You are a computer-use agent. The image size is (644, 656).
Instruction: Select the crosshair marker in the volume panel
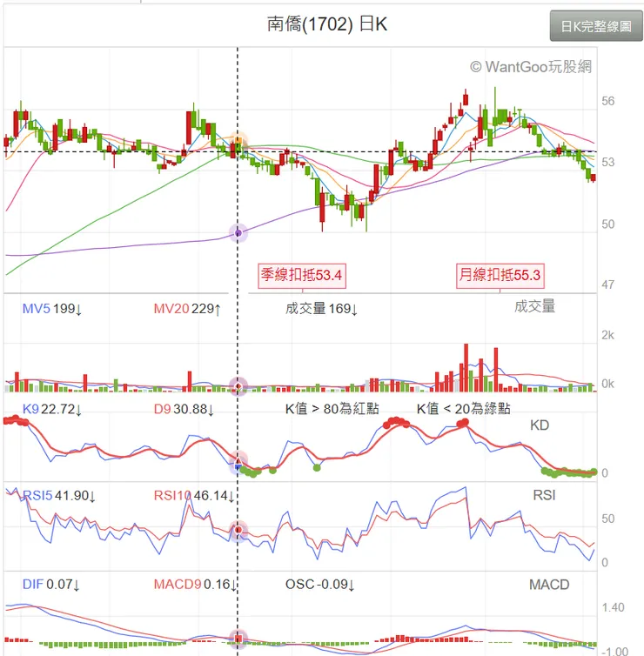pyautogui.click(x=238, y=385)
